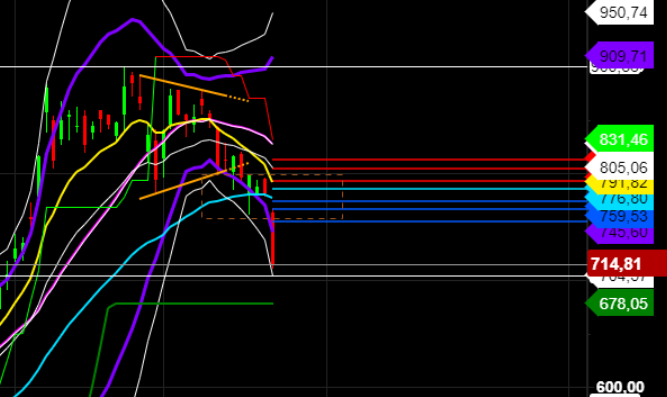Click the white 950,74 price tag
This screenshot has height=397, width=667.
(x=620, y=12)
